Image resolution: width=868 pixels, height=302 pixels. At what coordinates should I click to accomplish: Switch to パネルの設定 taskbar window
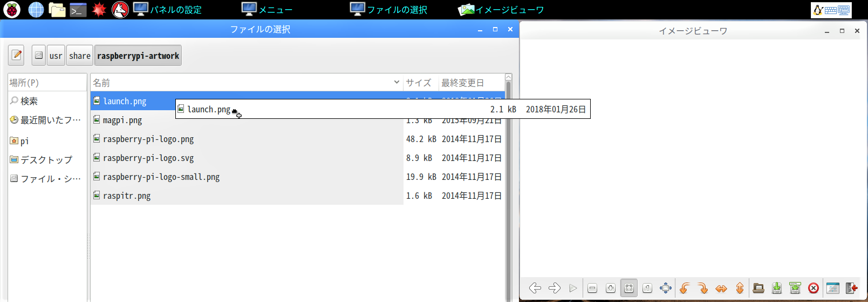coord(168,9)
